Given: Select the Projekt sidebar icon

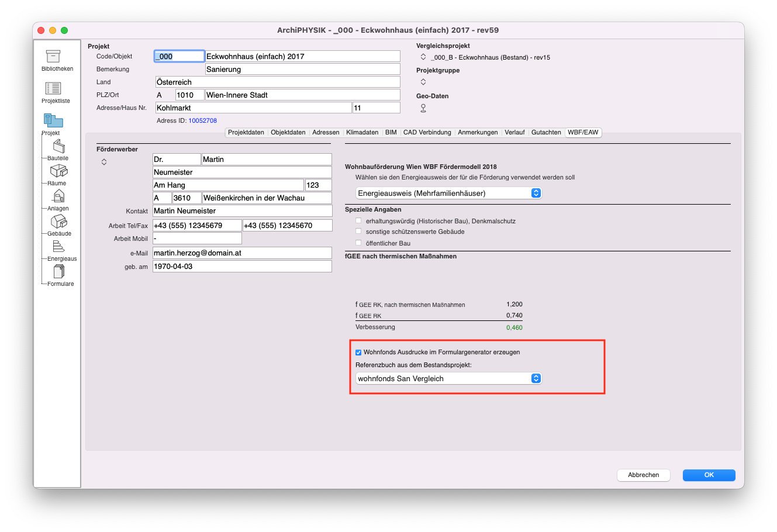Looking at the screenshot, I should (53, 120).
